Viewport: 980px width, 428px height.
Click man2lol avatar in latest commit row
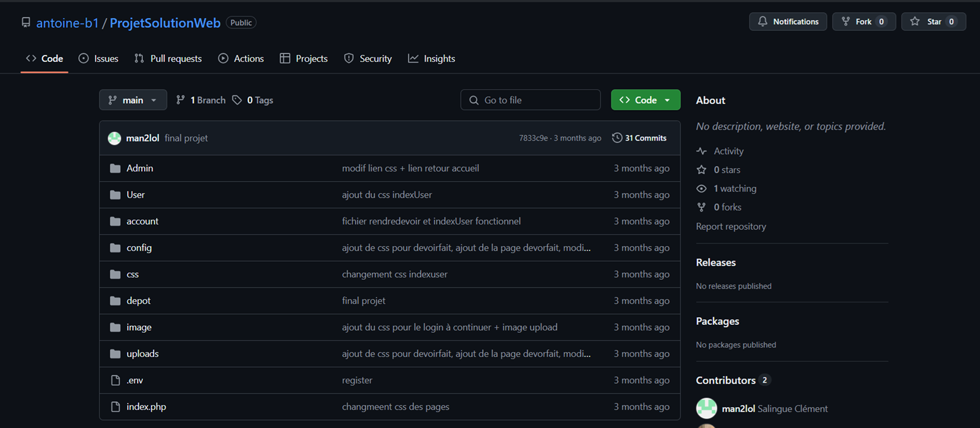[114, 138]
